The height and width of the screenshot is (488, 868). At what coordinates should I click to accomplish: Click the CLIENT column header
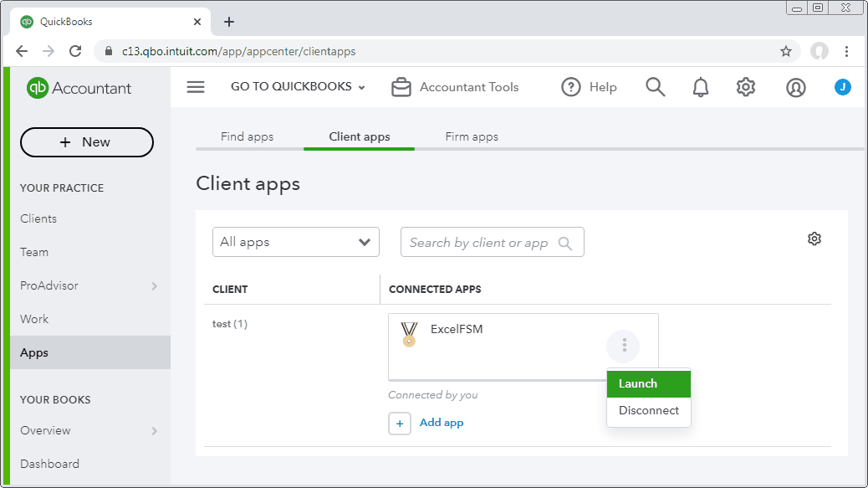click(230, 289)
